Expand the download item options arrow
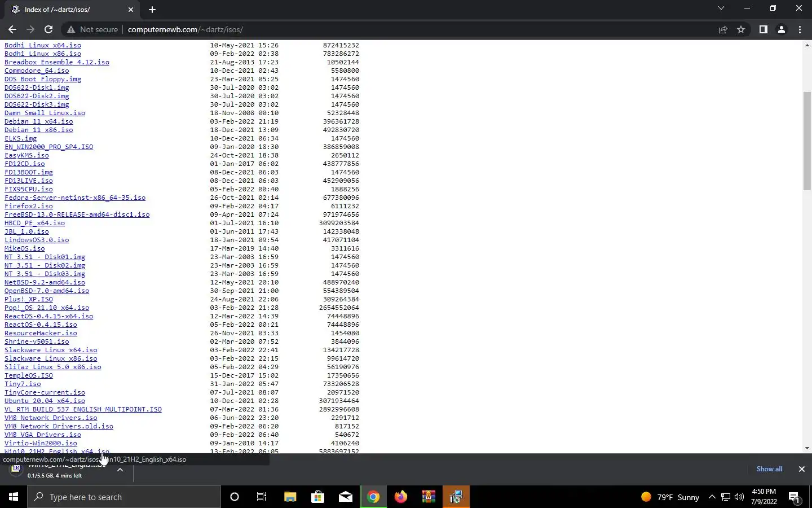 120,470
